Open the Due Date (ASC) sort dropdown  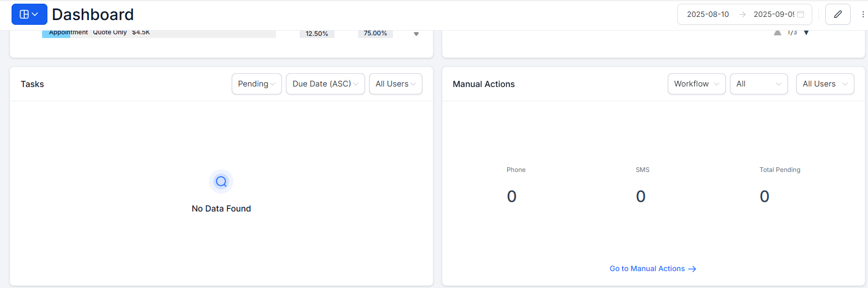[x=325, y=84]
